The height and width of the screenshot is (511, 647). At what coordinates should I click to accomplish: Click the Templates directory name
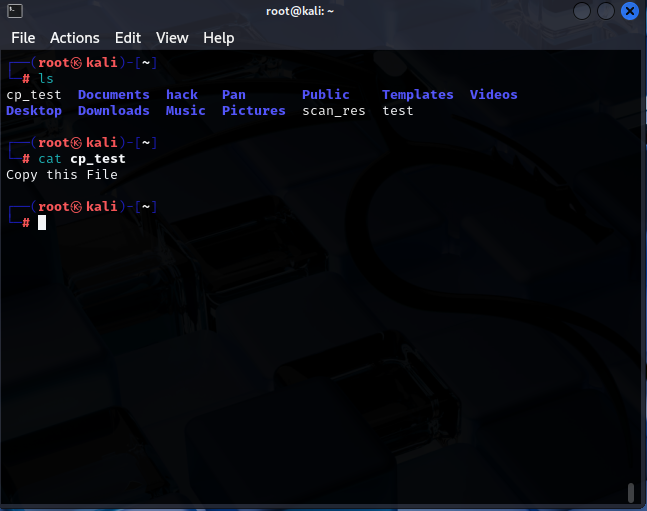tap(418, 95)
